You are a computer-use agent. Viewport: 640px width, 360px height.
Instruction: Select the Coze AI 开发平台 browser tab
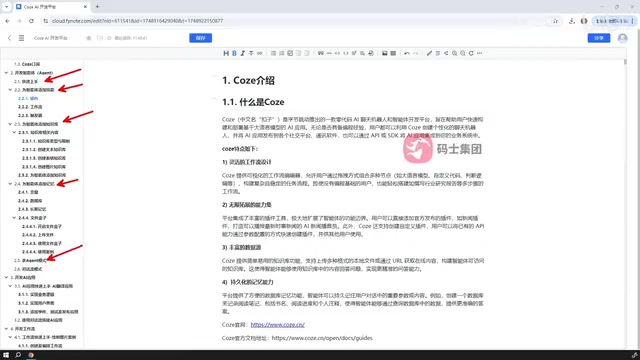(x=52, y=7)
